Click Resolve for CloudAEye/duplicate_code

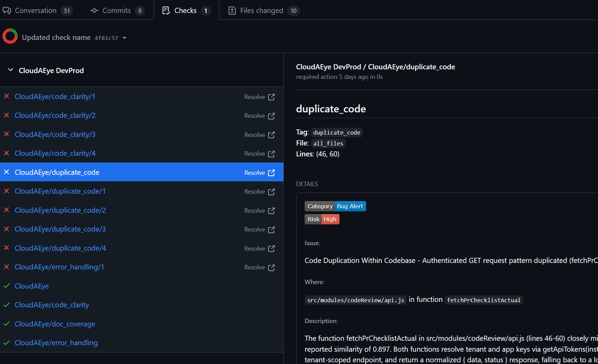coord(255,172)
